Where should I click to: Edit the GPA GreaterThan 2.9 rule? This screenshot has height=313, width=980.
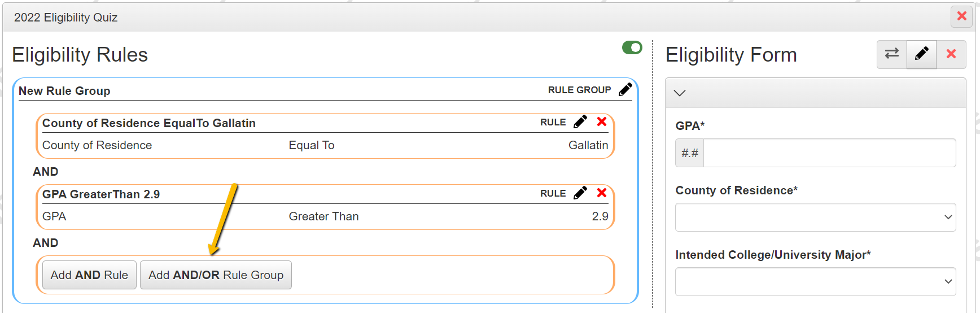580,193
